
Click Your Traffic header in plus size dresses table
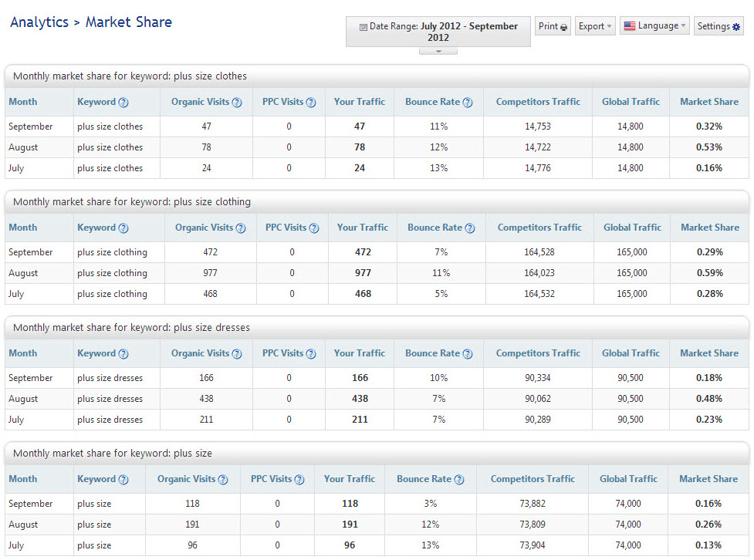coord(359,353)
